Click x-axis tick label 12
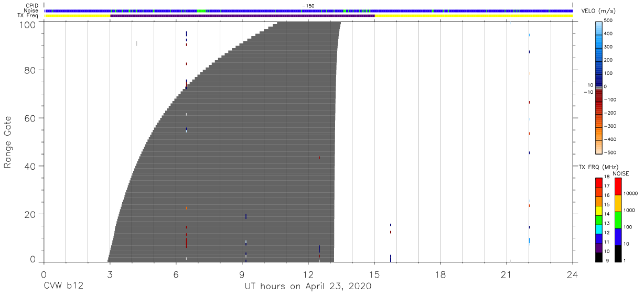This screenshot has height=297, width=644. pyautogui.click(x=308, y=274)
